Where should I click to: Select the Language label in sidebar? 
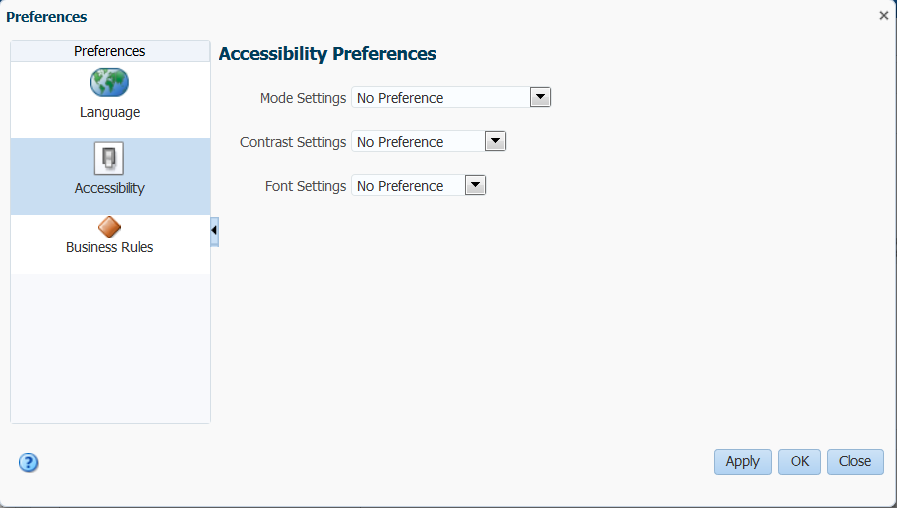tap(110, 112)
